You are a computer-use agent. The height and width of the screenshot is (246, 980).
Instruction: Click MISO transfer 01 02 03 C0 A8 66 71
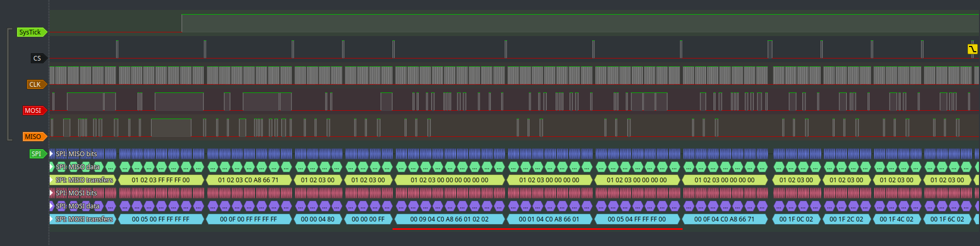click(x=248, y=180)
